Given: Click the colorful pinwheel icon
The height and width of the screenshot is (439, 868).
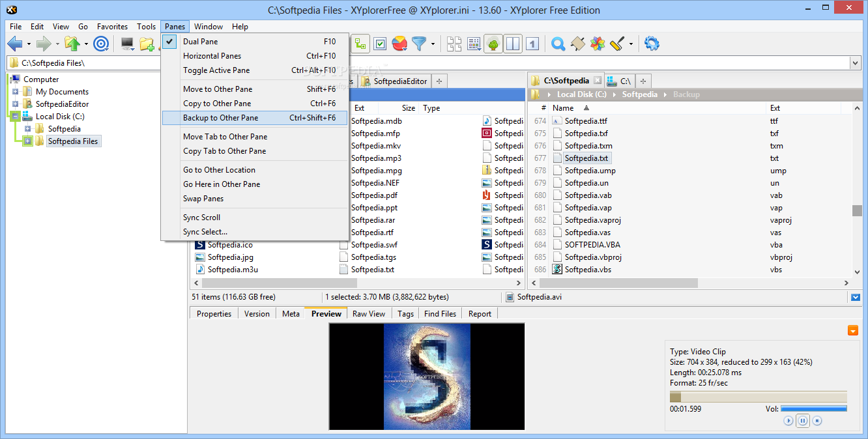Looking at the screenshot, I should (597, 44).
